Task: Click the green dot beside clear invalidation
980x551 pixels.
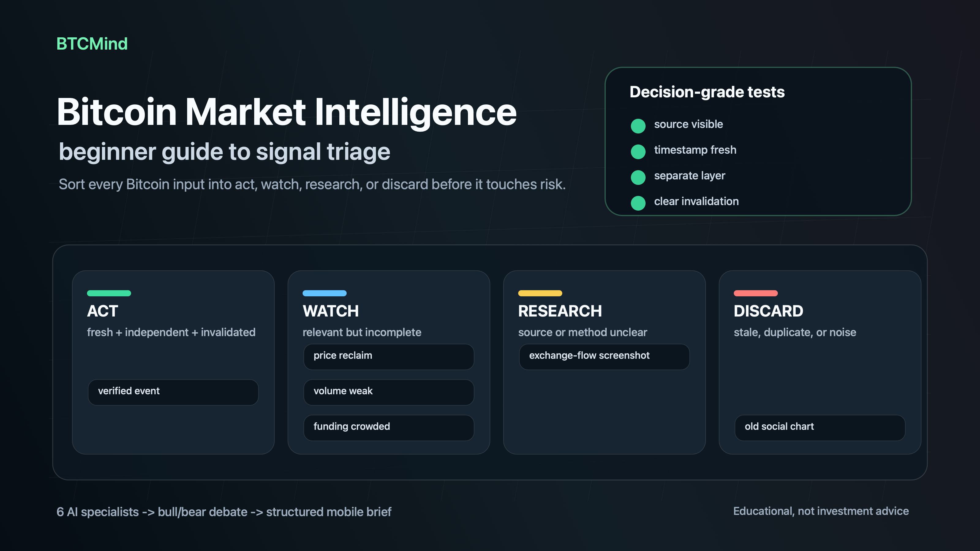Action: 638,203
